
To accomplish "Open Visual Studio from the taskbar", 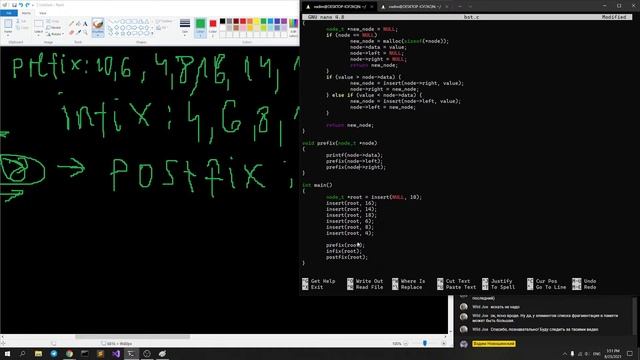I will pyautogui.click(x=116, y=353).
